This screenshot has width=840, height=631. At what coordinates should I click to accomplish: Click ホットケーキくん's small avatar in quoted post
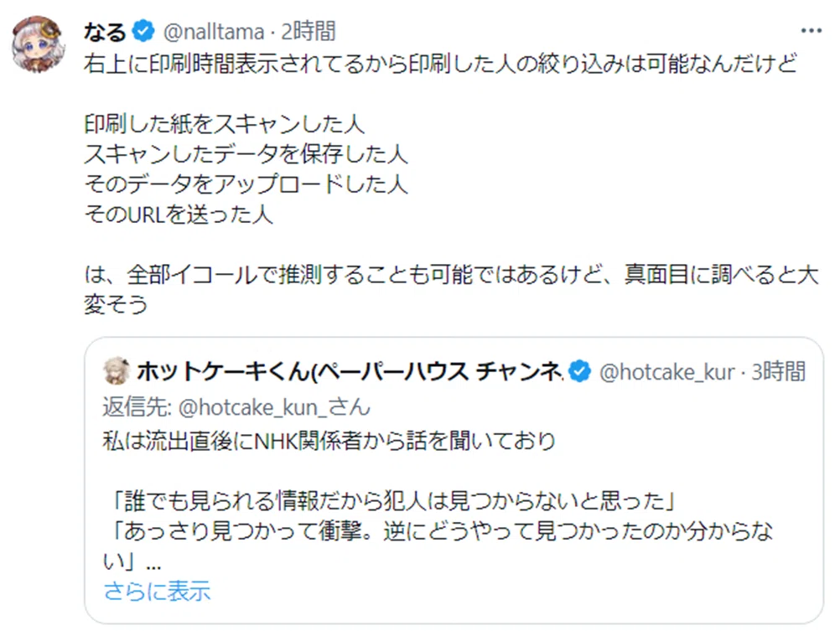(x=117, y=370)
